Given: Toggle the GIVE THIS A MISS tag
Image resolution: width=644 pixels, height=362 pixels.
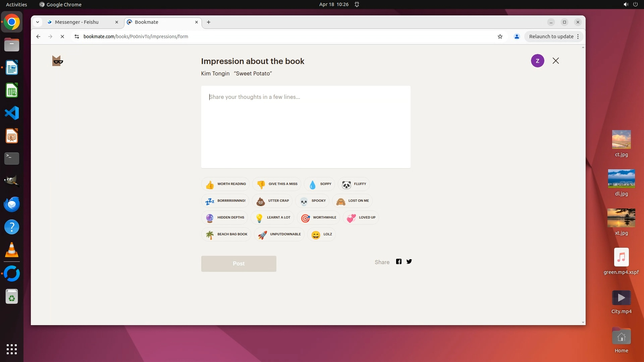Looking at the screenshot, I should coord(277,184).
